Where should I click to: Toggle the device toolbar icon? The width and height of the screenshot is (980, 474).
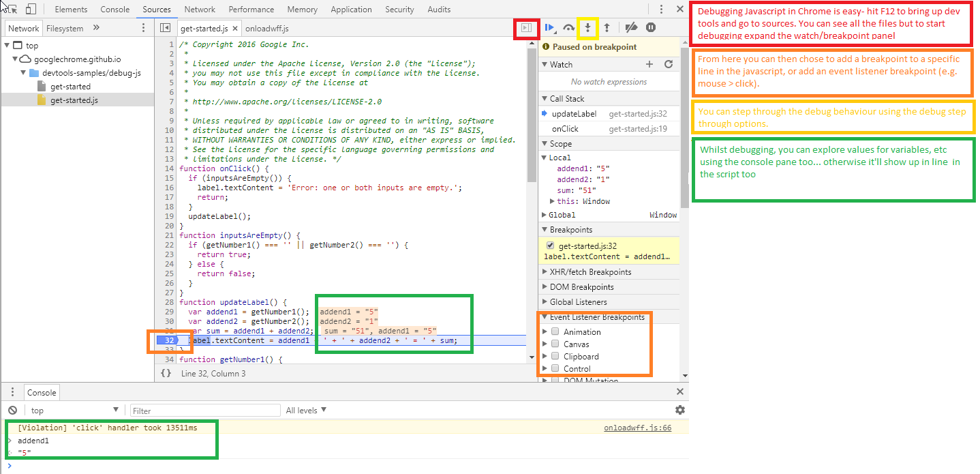(31, 10)
